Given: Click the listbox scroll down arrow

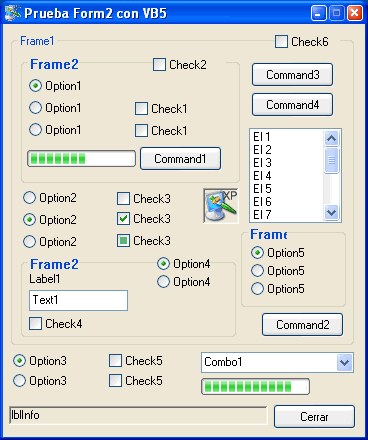Looking at the screenshot, I should click(x=331, y=212).
